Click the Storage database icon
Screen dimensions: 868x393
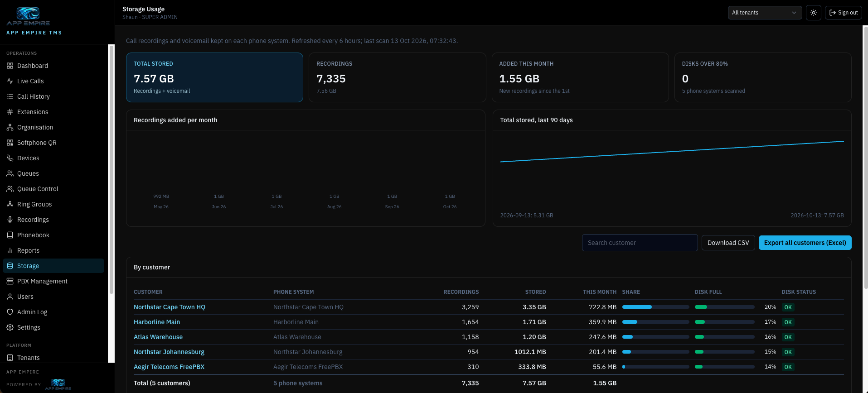[x=10, y=266]
